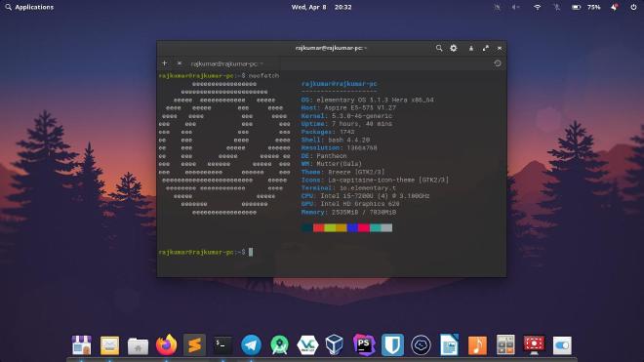Launch VirtualBox from the dock

[x=335, y=344]
